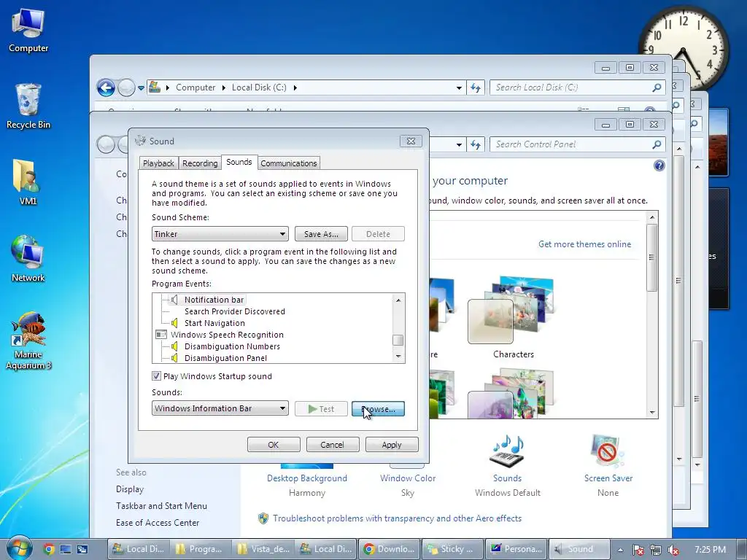Click the desktop clock gadget
The height and width of the screenshot is (560, 747).
tap(683, 49)
